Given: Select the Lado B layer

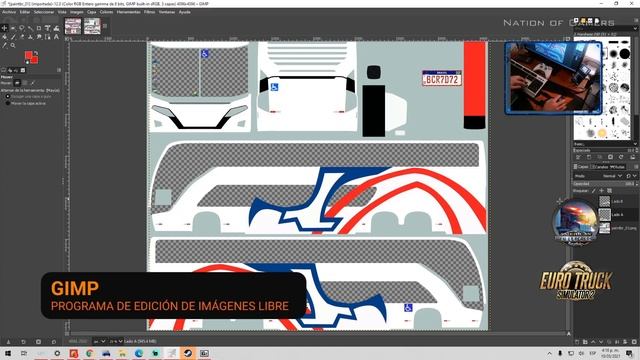Looking at the screenshot, I should tap(618, 201).
